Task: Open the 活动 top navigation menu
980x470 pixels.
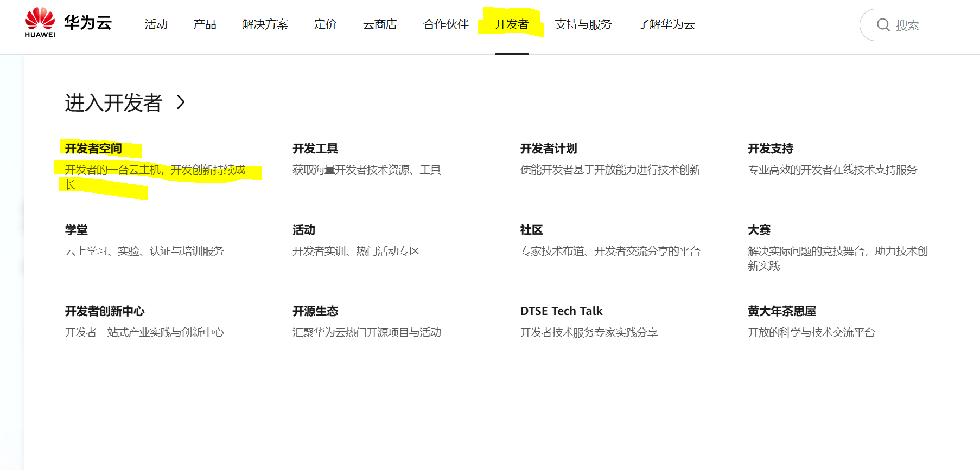Action: click(156, 24)
